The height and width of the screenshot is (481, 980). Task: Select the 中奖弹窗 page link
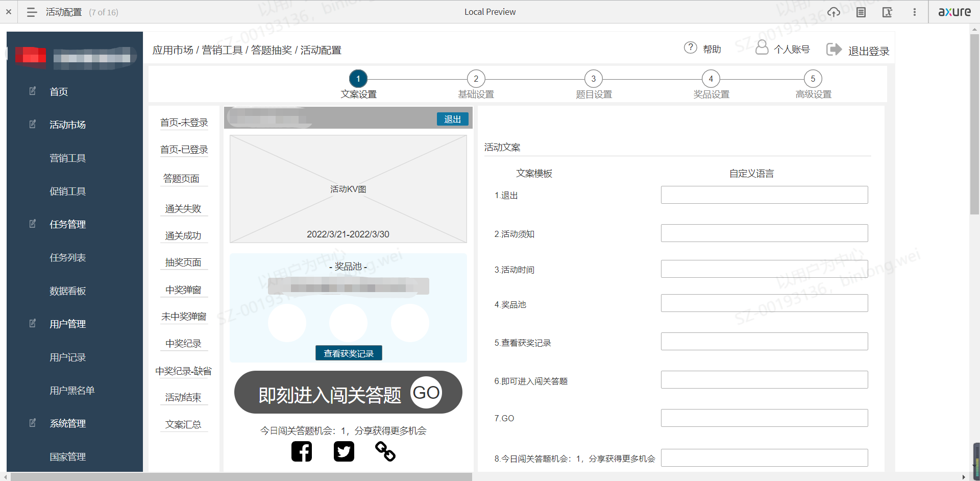click(183, 290)
